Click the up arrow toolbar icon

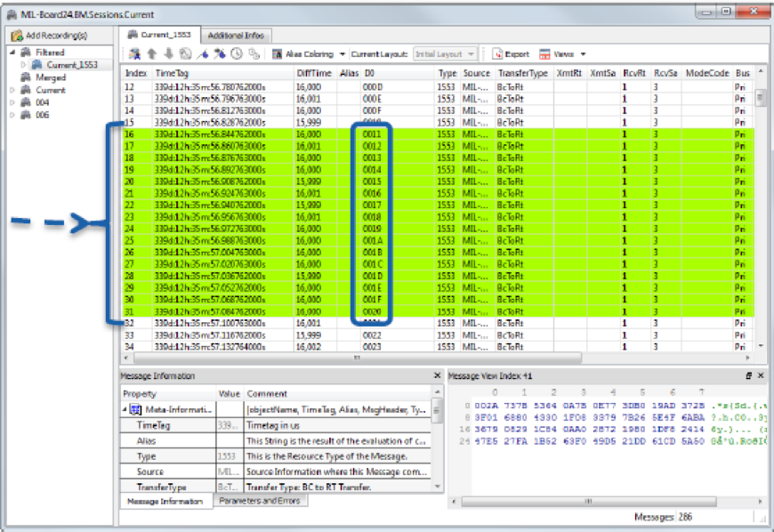(151, 53)
